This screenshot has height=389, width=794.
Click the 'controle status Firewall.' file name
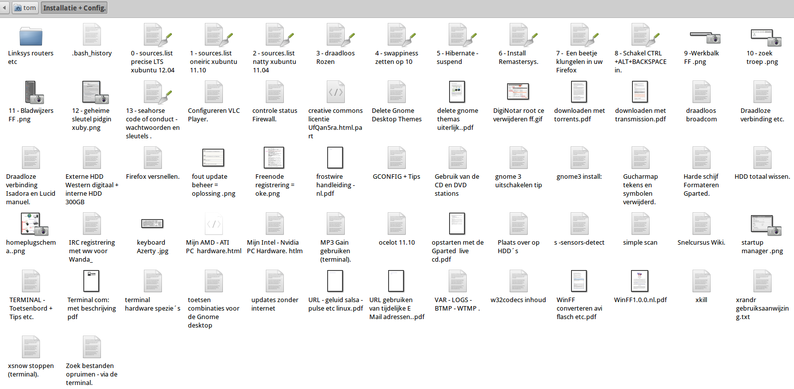[x=274, y=115]
